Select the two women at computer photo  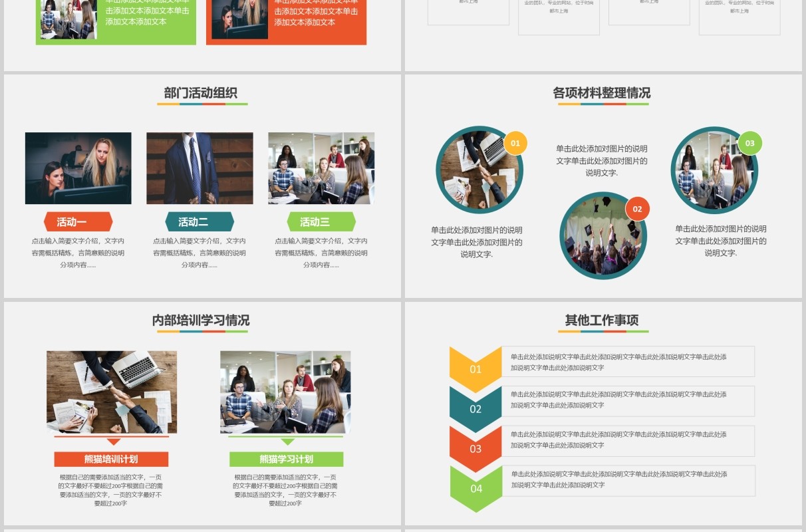(x=78, y=168)
